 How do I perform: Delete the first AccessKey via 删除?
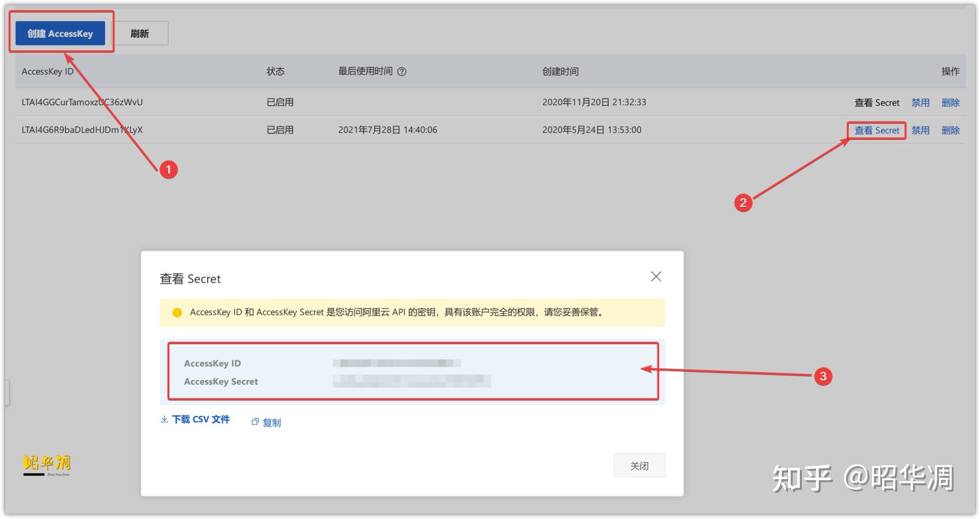[951, 102]
